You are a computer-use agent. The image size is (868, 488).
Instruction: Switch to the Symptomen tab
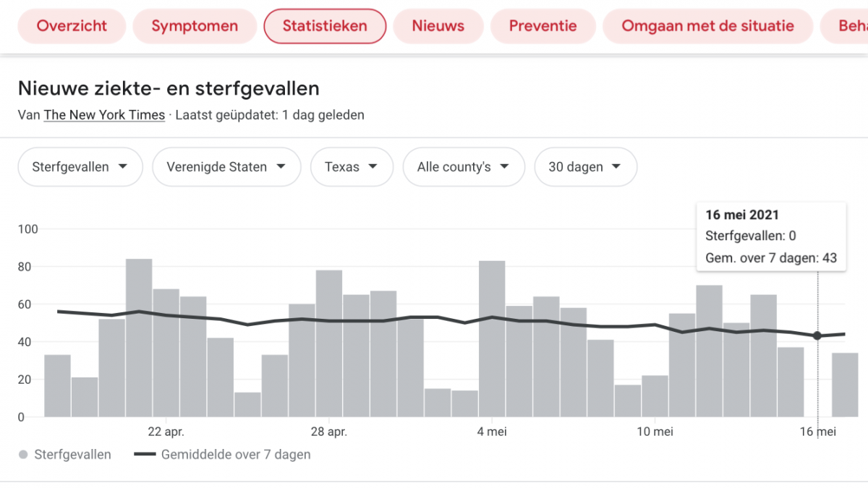click(195, 26)
